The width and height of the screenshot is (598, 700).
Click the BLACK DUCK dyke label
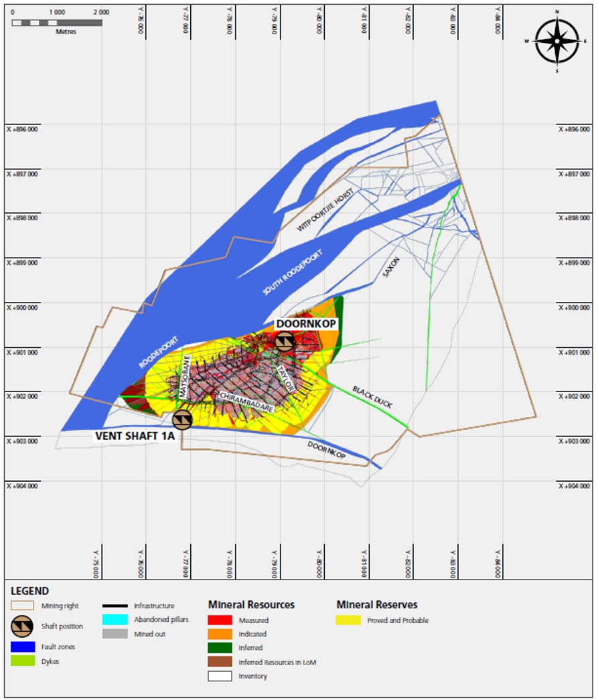(x=372, y=397)
